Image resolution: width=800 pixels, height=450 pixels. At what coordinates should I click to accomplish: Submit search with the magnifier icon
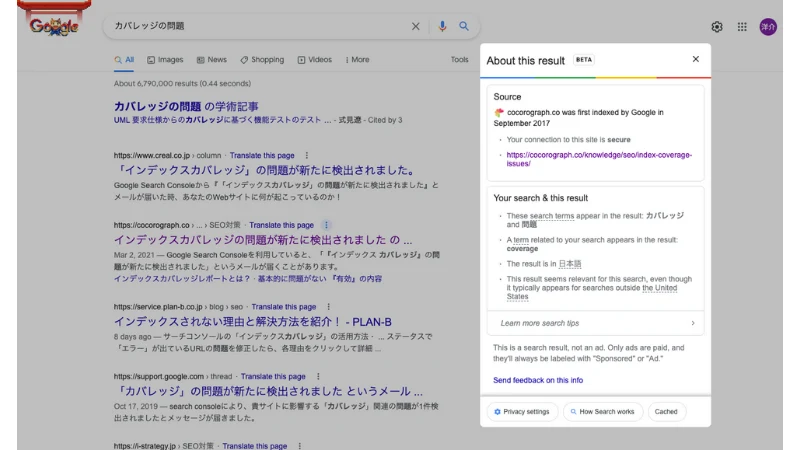[x=464, y=26]
